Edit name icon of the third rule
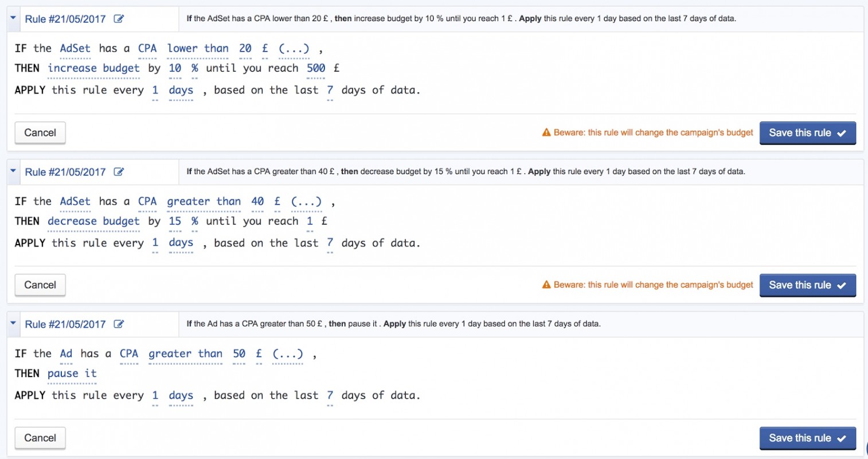The width and height of the screenshot is (868, 459). (119, 324)
